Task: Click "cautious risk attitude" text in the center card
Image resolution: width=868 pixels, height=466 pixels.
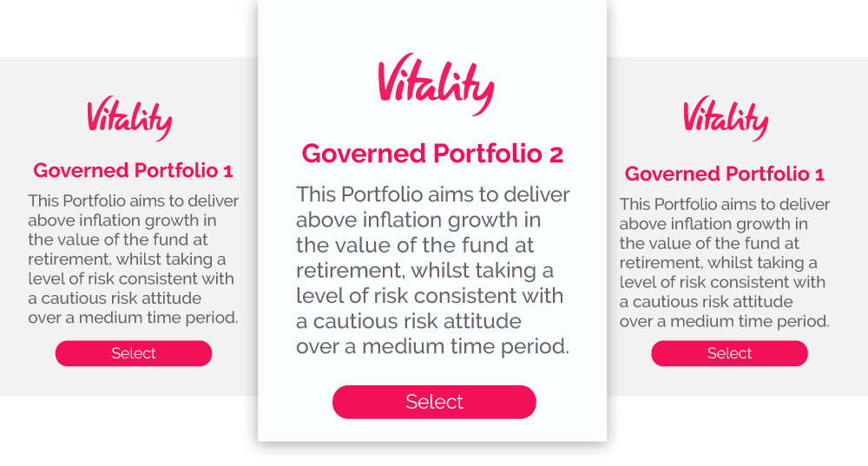Action: pyautogui.click(x=408, y=321)
